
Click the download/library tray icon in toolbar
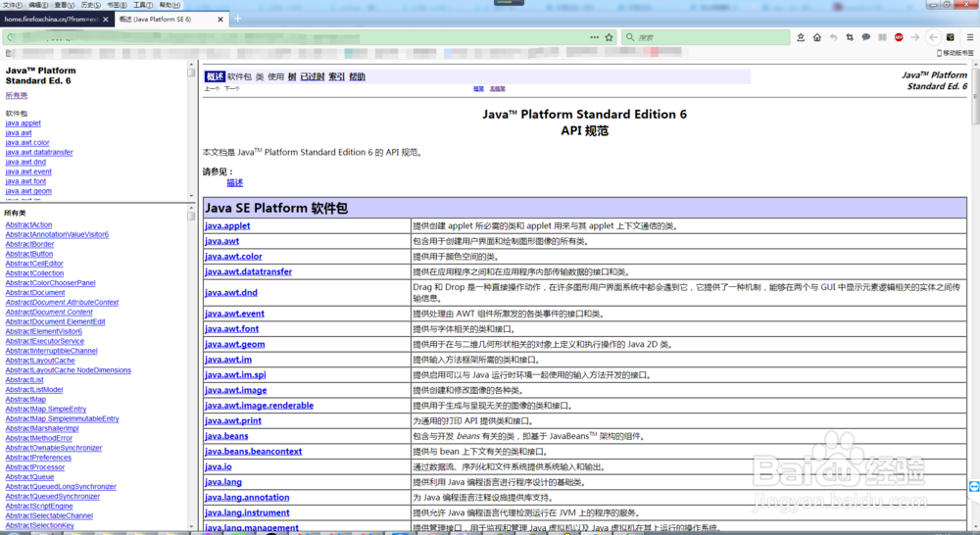coord(801,37)
